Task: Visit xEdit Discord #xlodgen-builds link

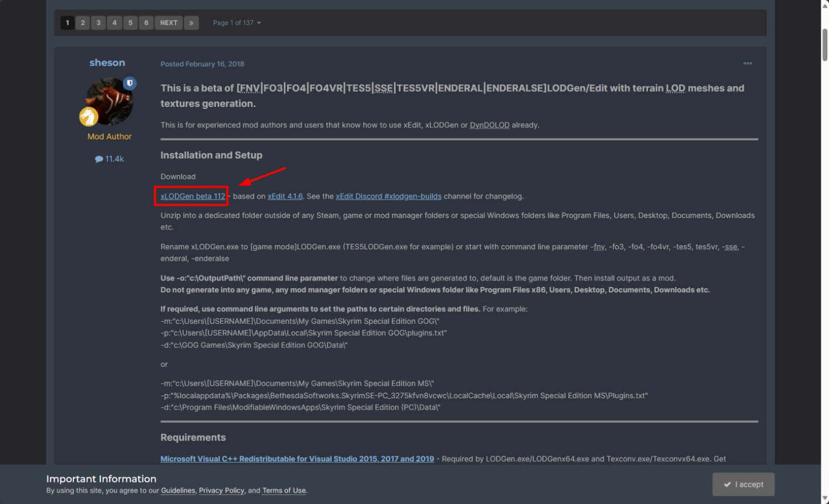Action: click(388, 196)
